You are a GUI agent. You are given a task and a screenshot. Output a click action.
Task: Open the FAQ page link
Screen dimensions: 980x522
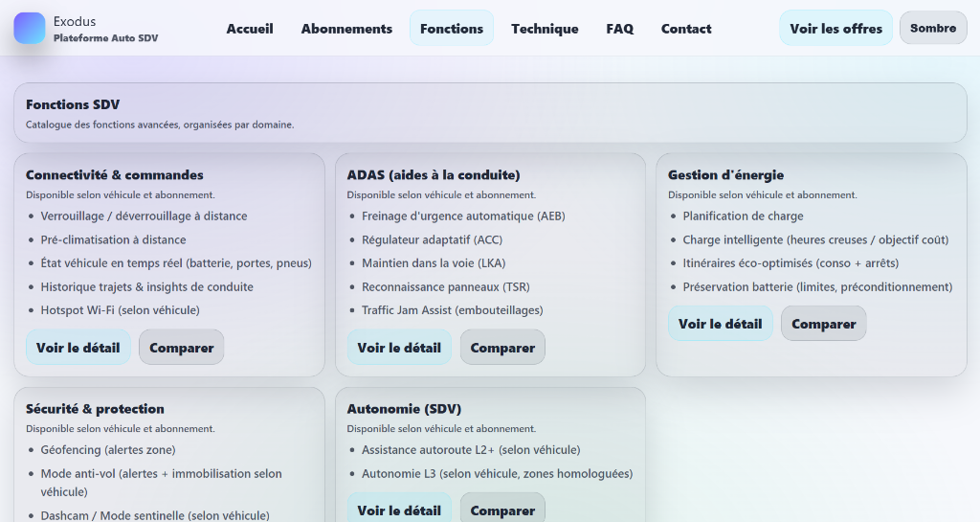coord(619,29)
